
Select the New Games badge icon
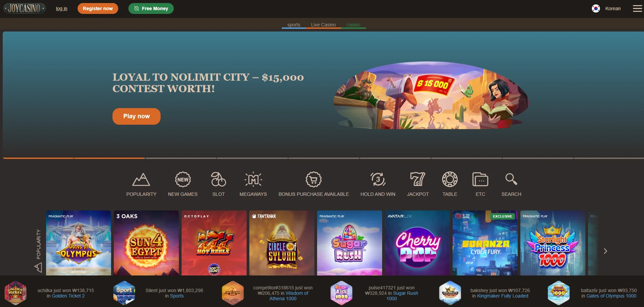click(x=183, y=180)
